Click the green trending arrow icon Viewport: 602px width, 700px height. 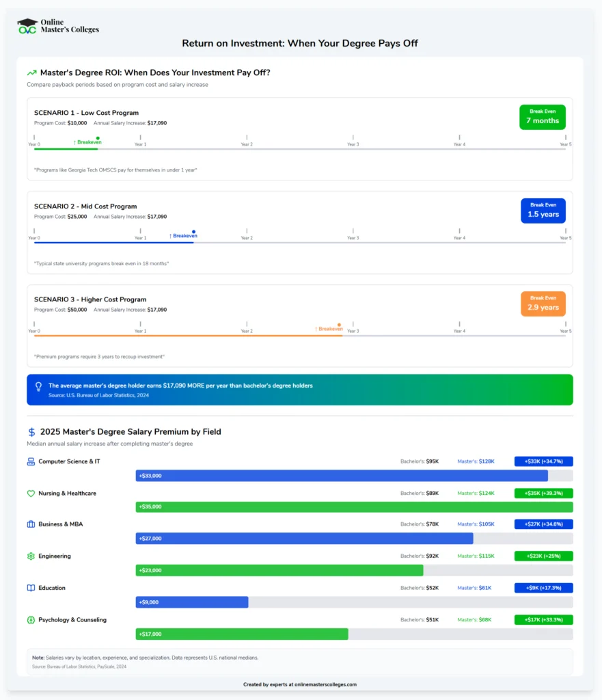[x=31, y=72]
